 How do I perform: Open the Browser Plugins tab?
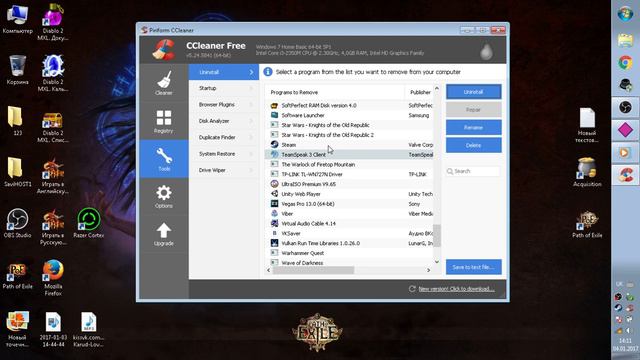click(224, 104)
